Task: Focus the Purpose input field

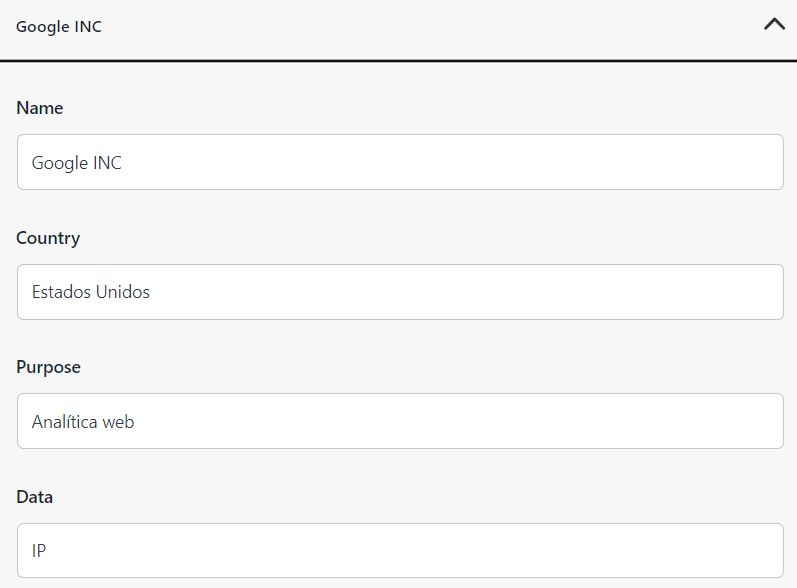Action: [x=400, y=421]
